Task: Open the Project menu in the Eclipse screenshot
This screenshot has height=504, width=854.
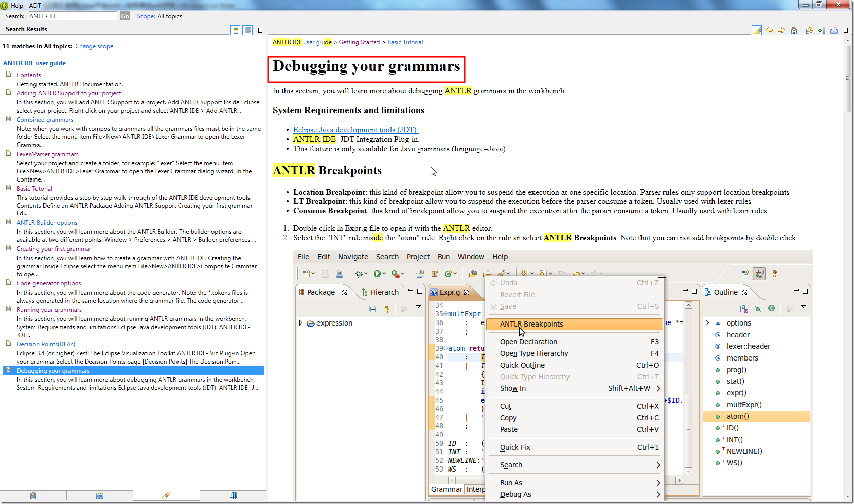Action: pos(418,257)
